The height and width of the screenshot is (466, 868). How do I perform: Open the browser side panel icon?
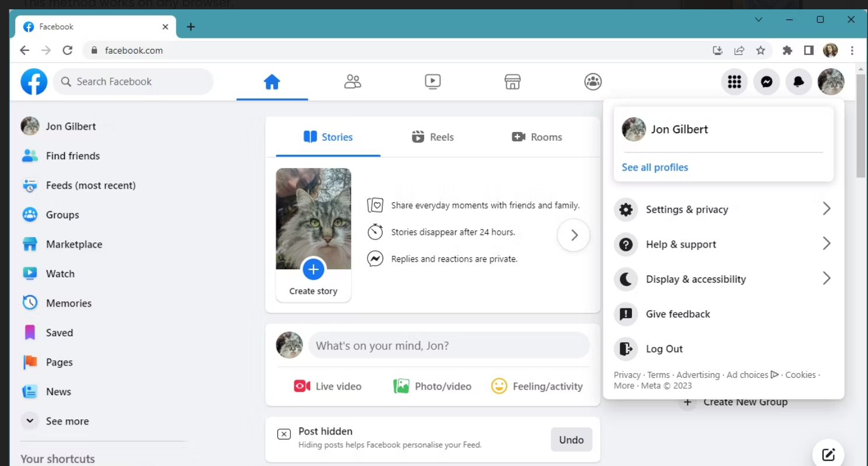coord(809,50)
